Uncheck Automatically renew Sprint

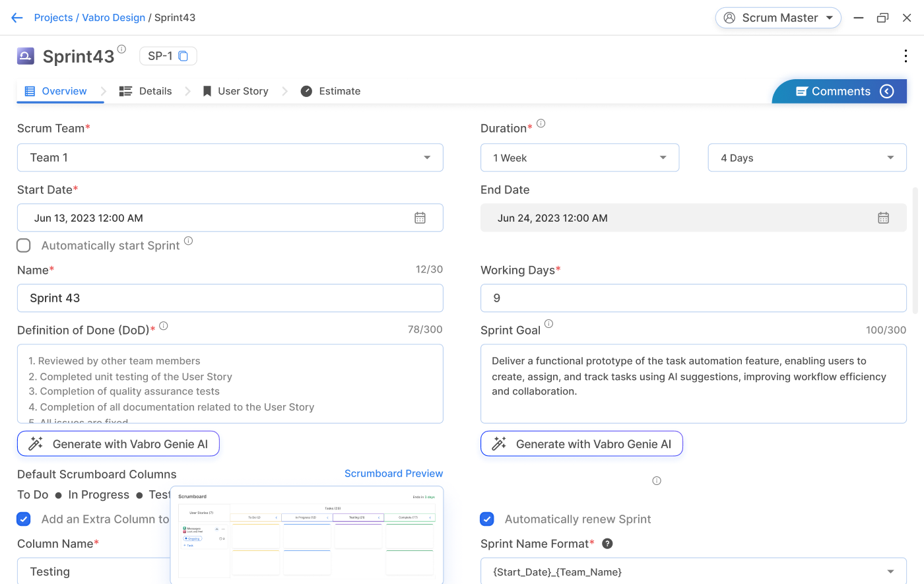[x=487, y=519]
